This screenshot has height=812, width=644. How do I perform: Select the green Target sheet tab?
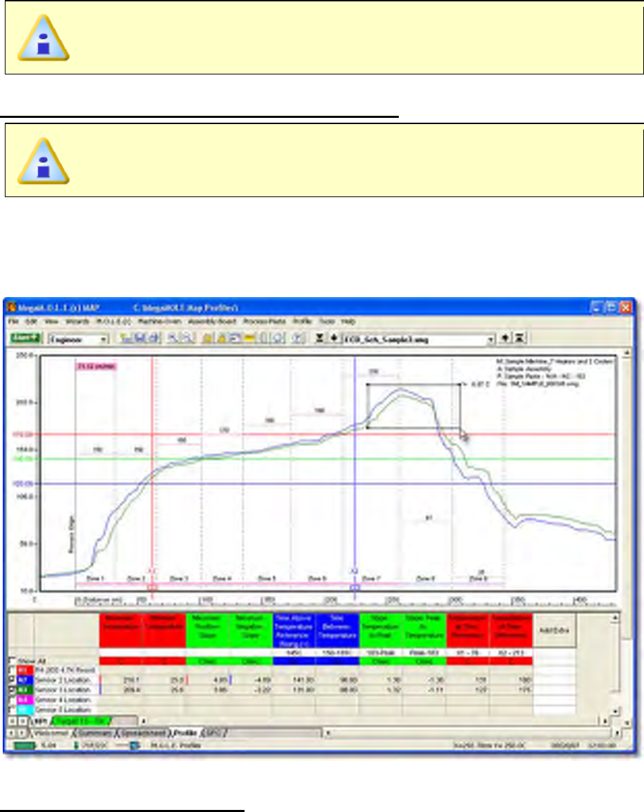point(82,721)
